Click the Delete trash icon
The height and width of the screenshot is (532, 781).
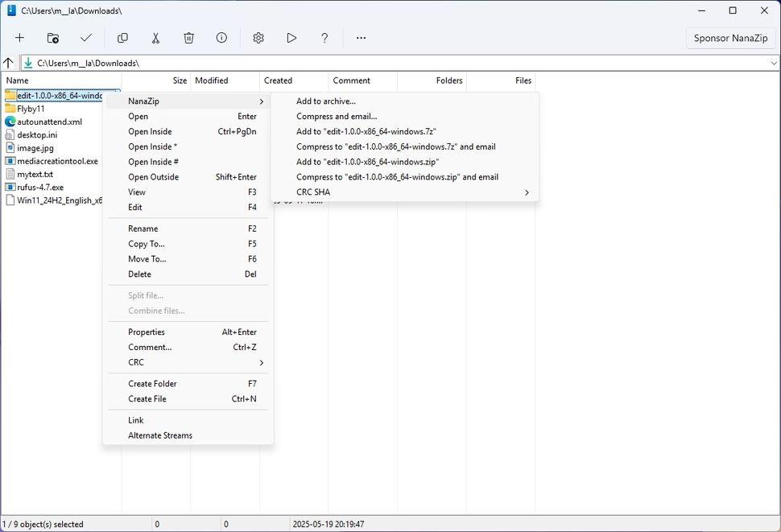pos(189,38)
